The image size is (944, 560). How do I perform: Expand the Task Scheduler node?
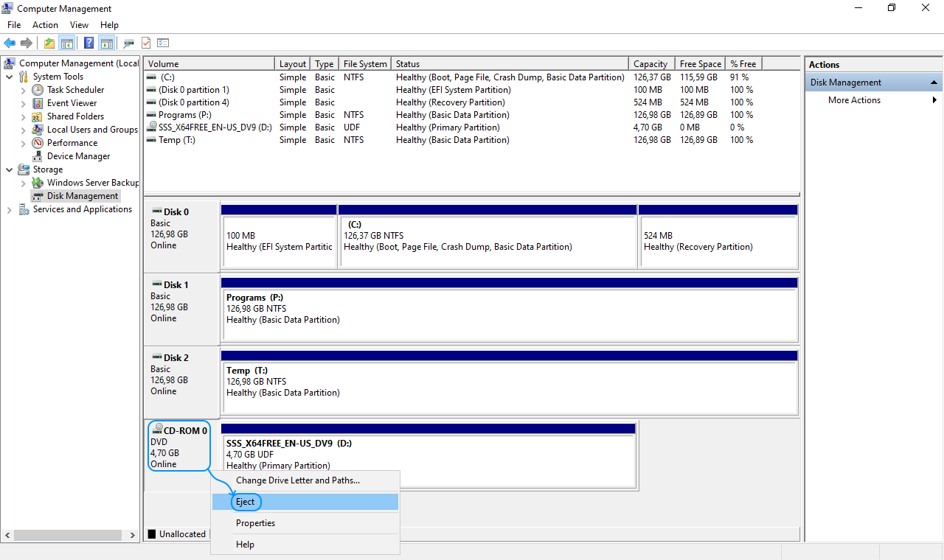point(24,90)
